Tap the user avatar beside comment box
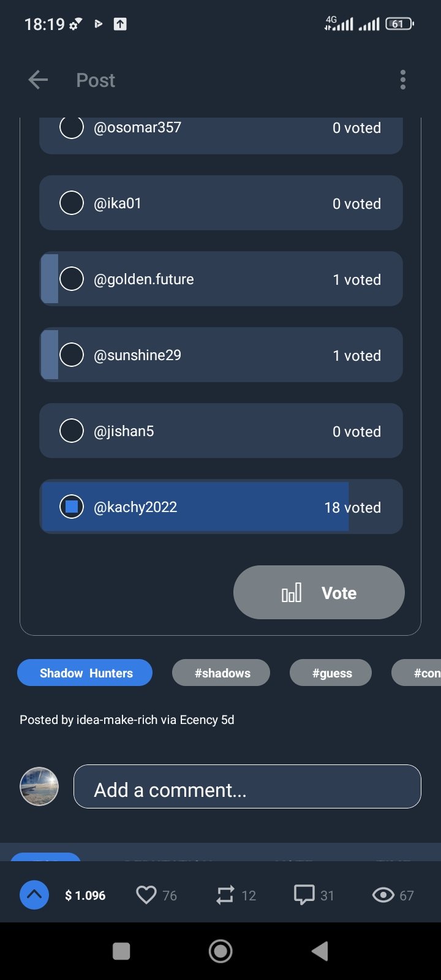The image size is (441, 980). [39, 786]
